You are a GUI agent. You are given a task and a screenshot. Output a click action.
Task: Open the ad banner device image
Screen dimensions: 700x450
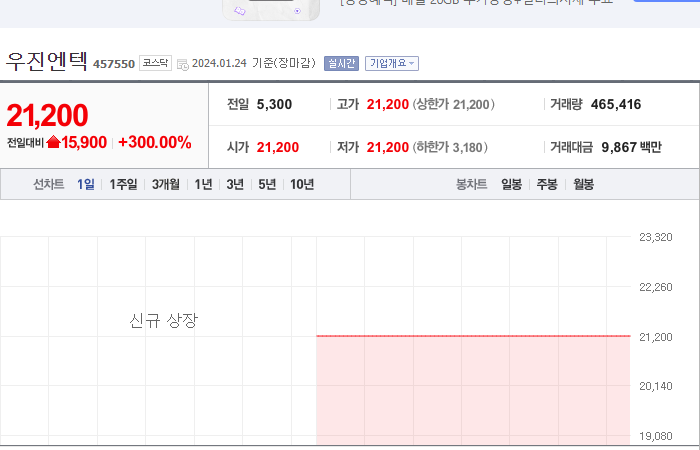(x=271, y=10)
